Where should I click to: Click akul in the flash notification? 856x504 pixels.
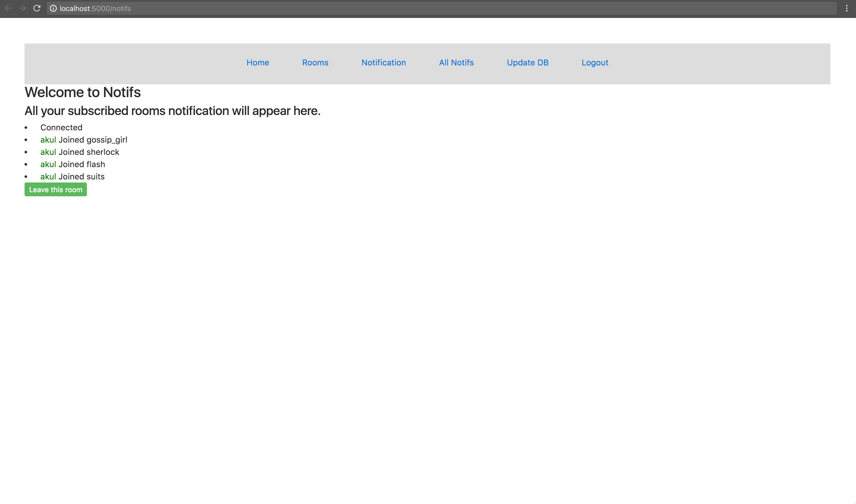(48, 164)
